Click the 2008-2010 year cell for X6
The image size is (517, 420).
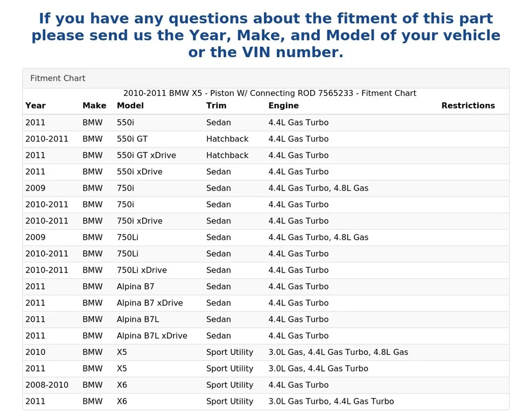click(x=47, y=386)
